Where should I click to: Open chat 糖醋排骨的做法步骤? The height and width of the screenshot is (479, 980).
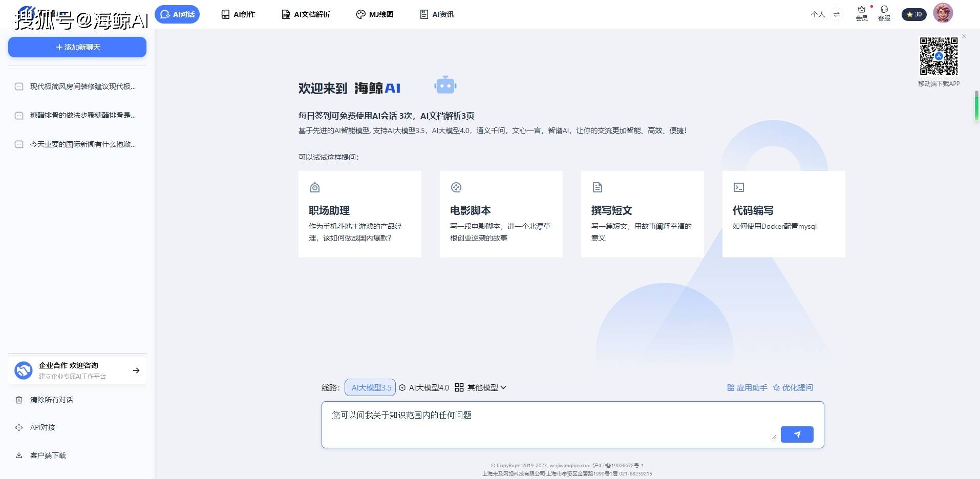point(77,115)
